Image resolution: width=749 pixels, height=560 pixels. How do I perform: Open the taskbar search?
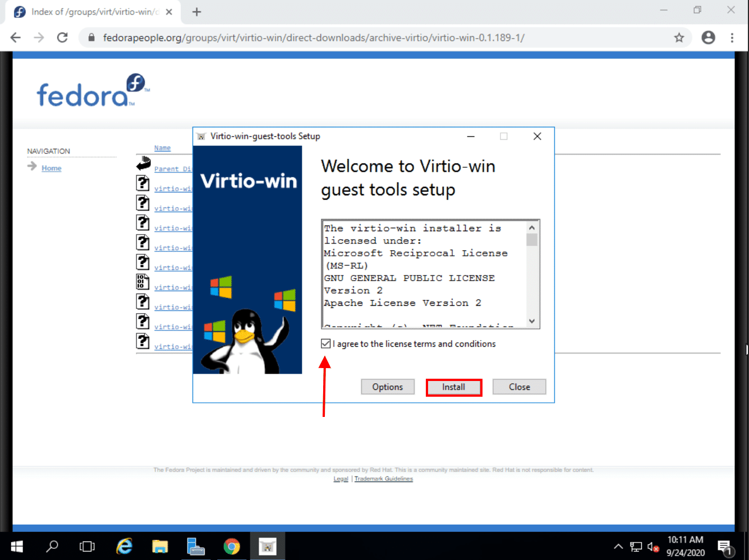[52, 546]
